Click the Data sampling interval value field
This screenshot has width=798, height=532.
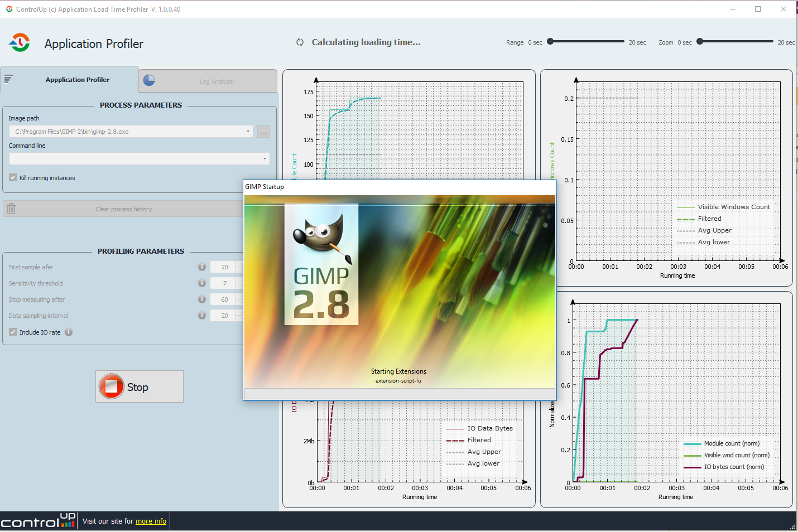click(224, 316)
